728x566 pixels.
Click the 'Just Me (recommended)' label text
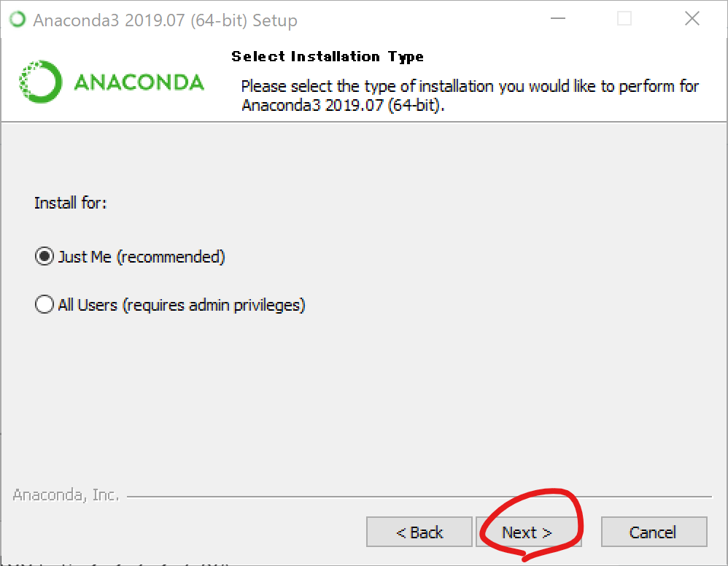(x=141, y=257)
